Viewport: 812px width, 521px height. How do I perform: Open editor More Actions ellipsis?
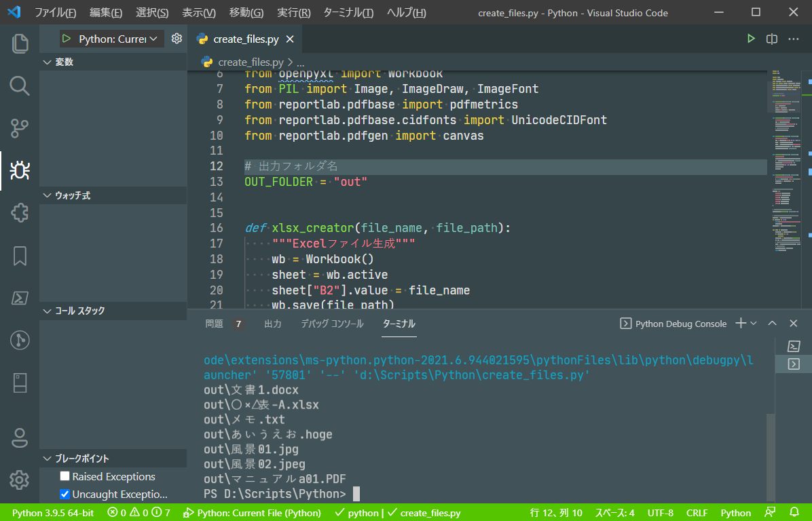[x=794, y=39]
